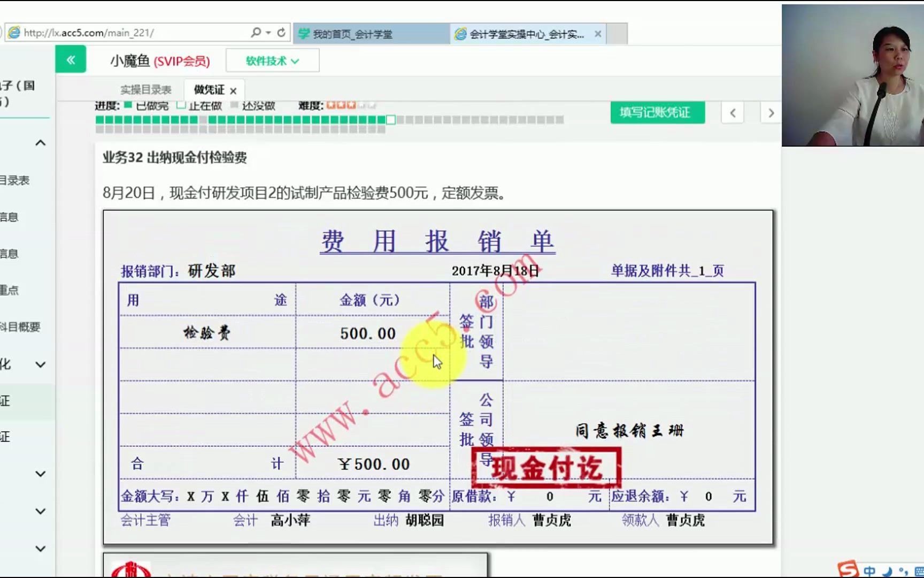Click the white 正在做 legend checkbox

180,105
